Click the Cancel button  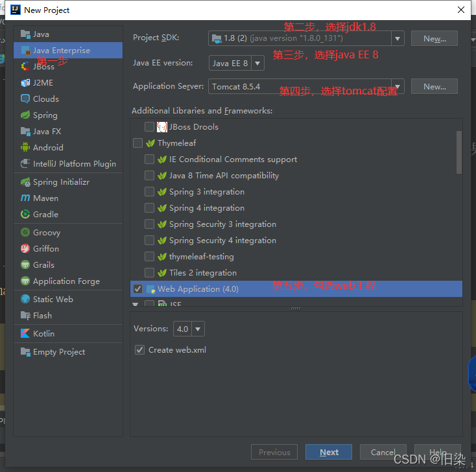click(x=383, y=453)
